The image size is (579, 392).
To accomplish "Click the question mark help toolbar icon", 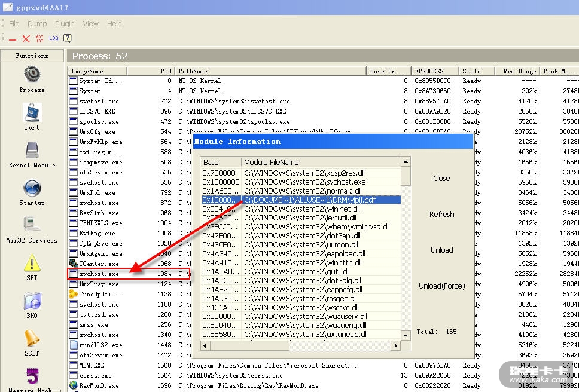I will [x=68, y=38].
